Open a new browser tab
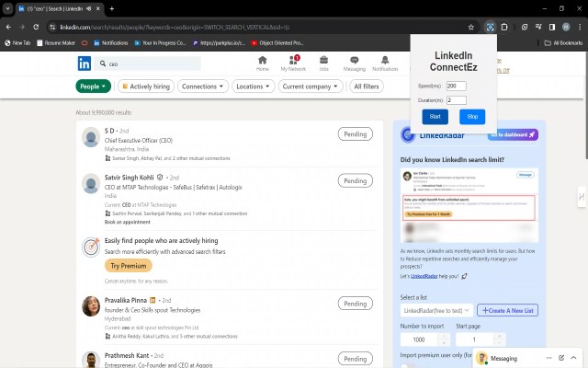Viewport: 588px width, 368px height. [x=112, y=8]
